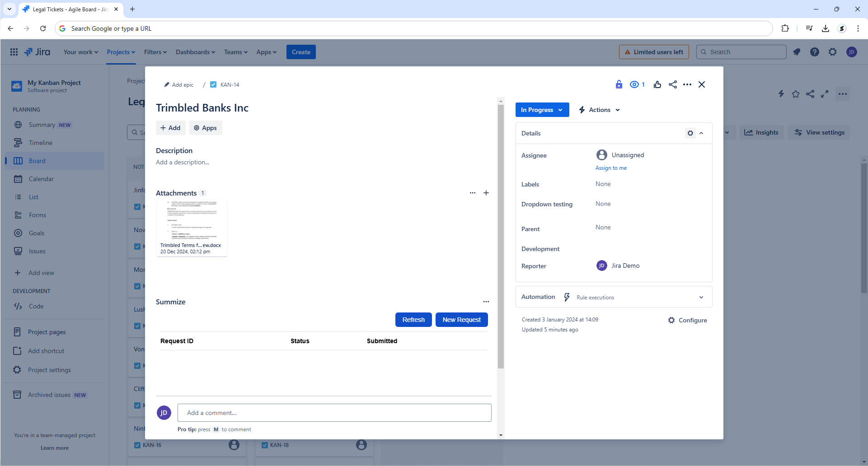Click the board automation lightning icon
The image size is (868, 466).
(781, 94)
